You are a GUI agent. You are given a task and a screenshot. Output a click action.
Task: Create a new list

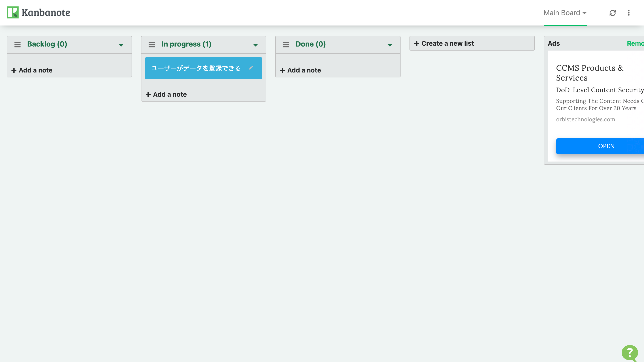point(472,43)
